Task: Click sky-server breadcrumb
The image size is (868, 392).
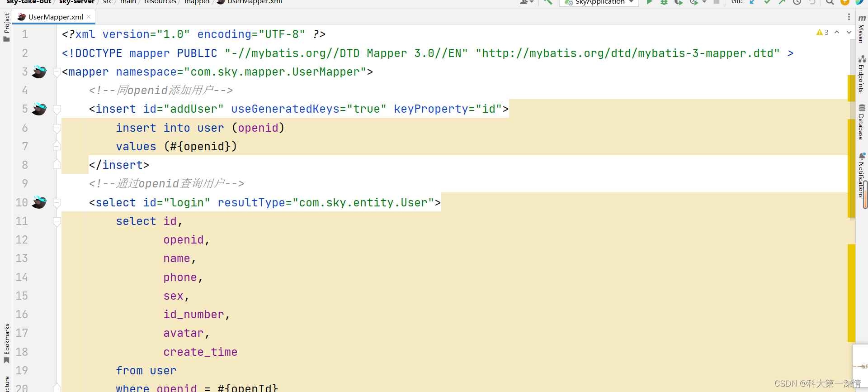Action: [77, 2]
